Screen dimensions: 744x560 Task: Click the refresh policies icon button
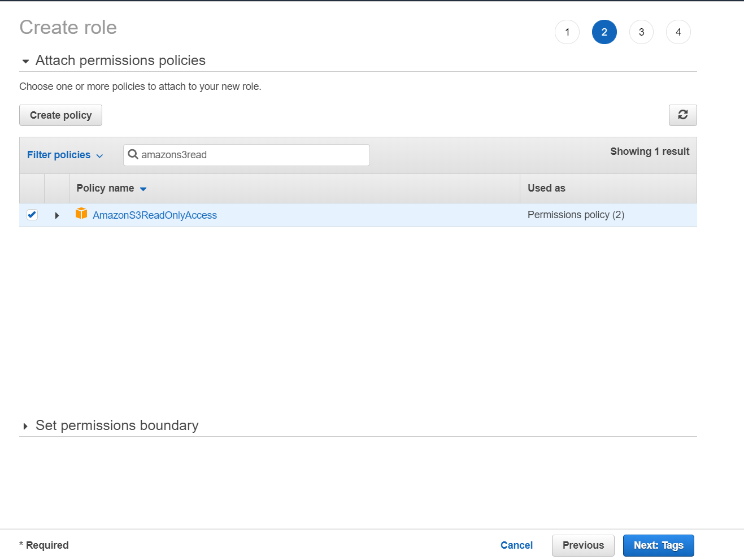[682, 115]
